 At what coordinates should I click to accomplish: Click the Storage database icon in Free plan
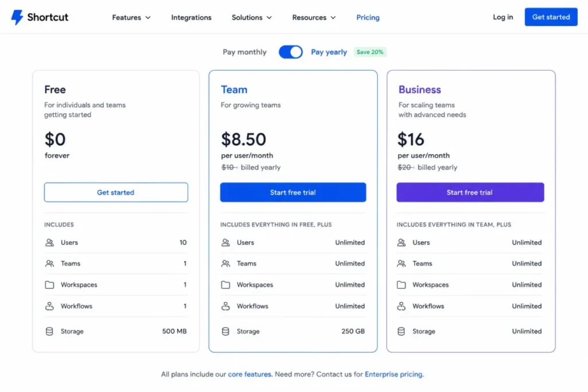pos(49,331)
